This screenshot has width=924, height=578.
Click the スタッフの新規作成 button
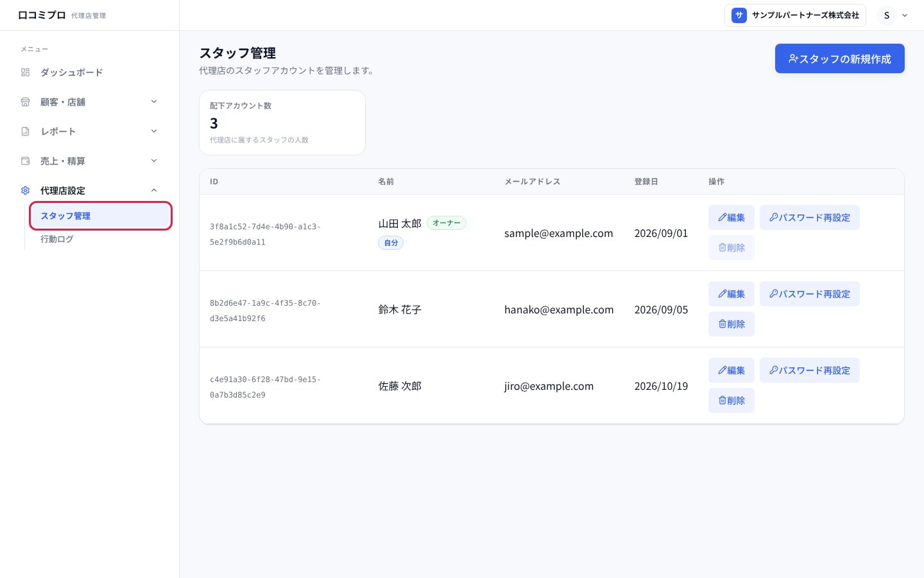840,58
